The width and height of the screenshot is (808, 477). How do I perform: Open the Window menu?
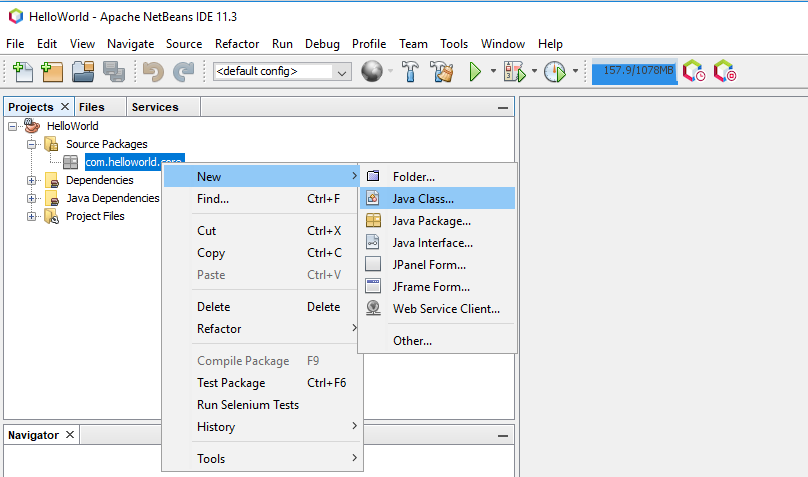pos(503,44)
